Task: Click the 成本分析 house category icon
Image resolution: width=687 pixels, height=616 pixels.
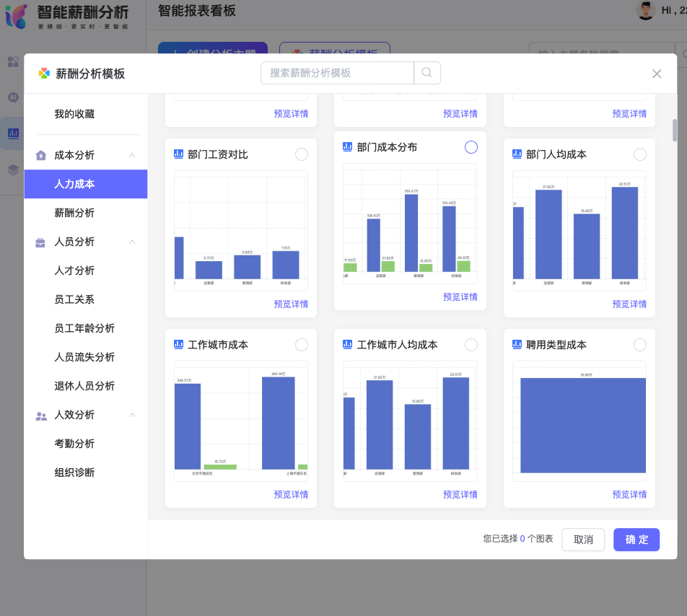Action: [x=41, y=155]
